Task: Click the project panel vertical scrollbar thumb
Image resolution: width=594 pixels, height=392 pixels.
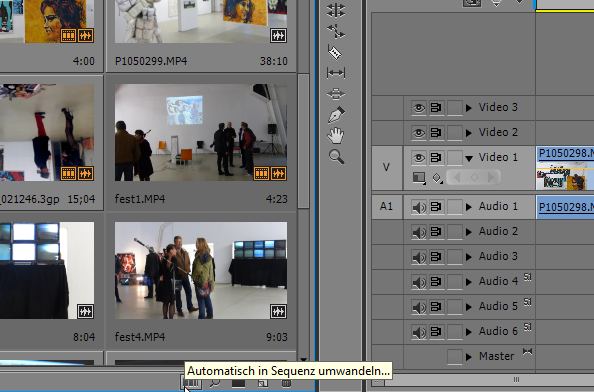Action: [303, 141]
